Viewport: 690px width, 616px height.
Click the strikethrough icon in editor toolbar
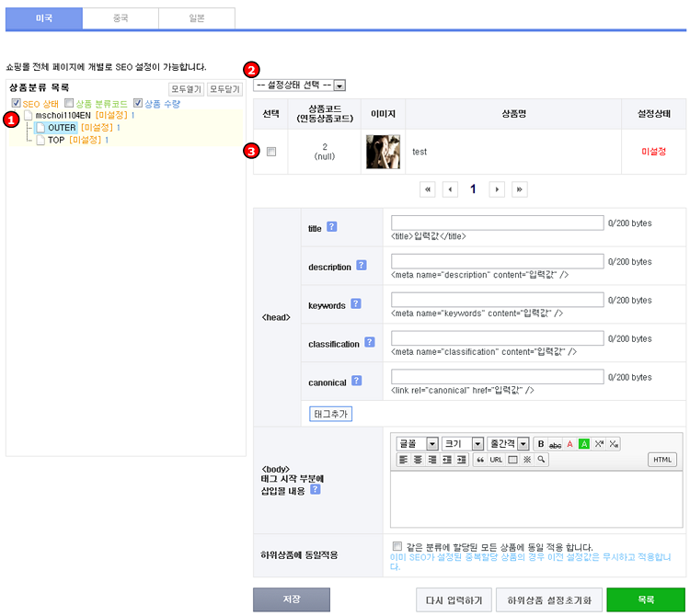pos(555,444)
